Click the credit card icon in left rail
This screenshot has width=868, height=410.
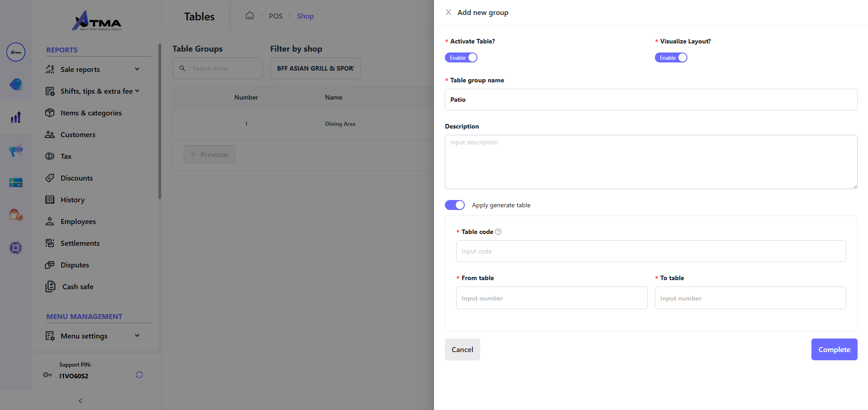pyautogui.click(x=16, y=183)
